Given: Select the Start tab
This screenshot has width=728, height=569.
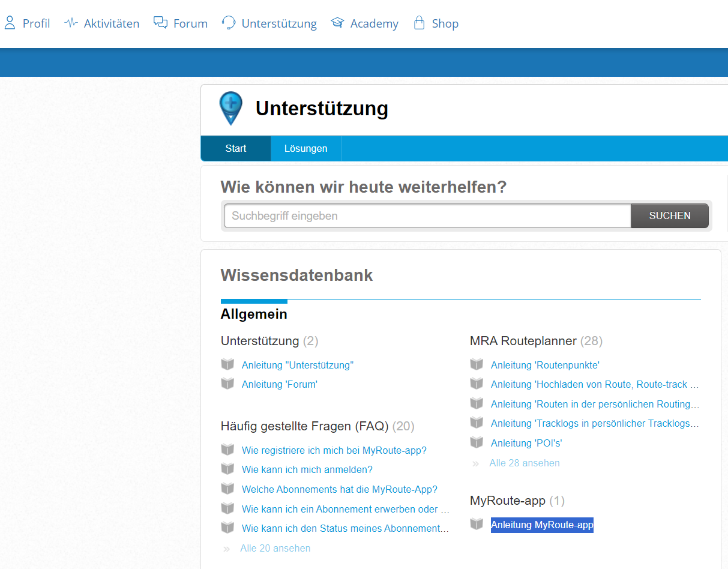Looking at the screenshot, I should tap(236, 149).
